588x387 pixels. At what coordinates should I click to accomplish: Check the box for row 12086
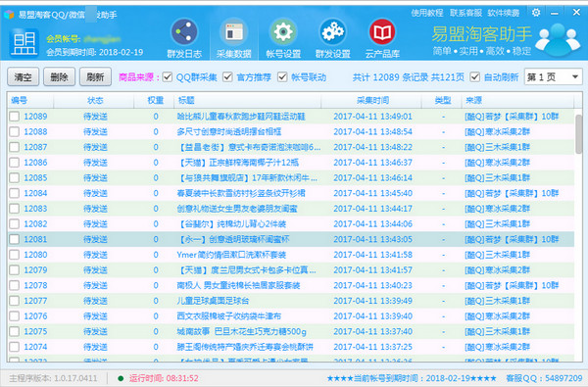click(x=15, y=163)
